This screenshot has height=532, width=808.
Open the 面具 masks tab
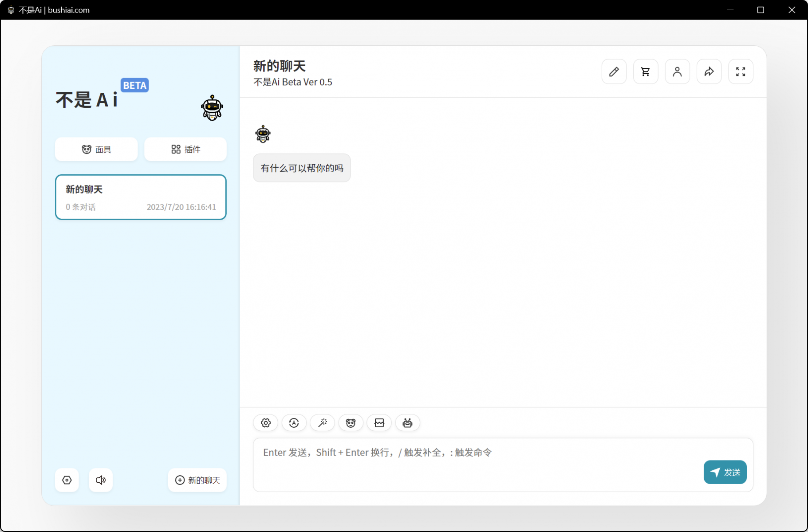(96, 150)
